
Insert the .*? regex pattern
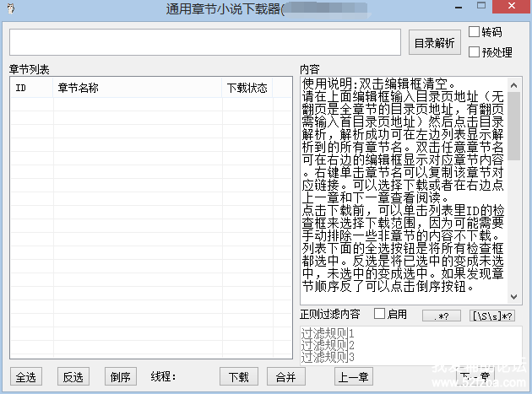[x=445, y=315]
